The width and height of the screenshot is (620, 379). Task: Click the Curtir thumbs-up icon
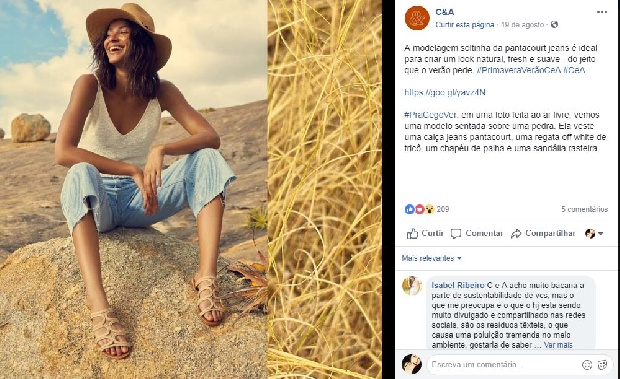pyautogui.click(x=412, y=234)
